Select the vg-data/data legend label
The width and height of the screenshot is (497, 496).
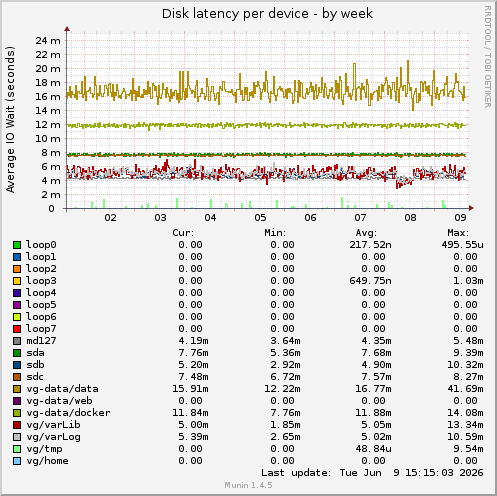62,389
